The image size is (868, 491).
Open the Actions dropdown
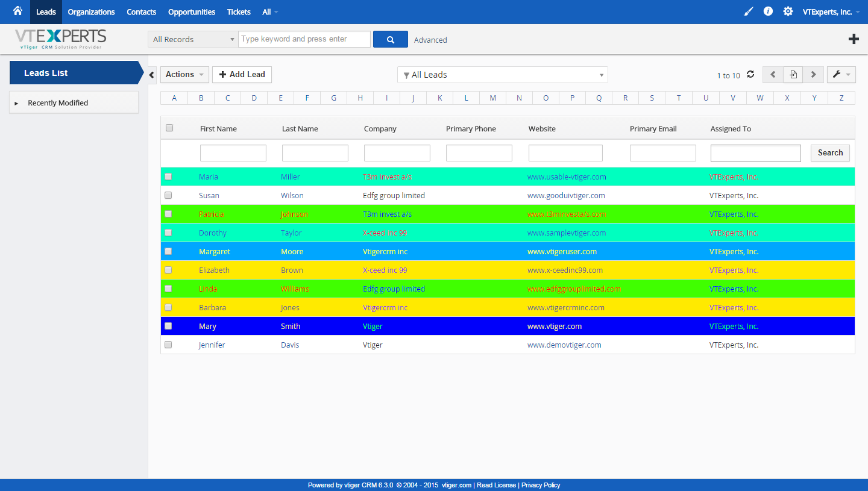(x=184, y=74)
